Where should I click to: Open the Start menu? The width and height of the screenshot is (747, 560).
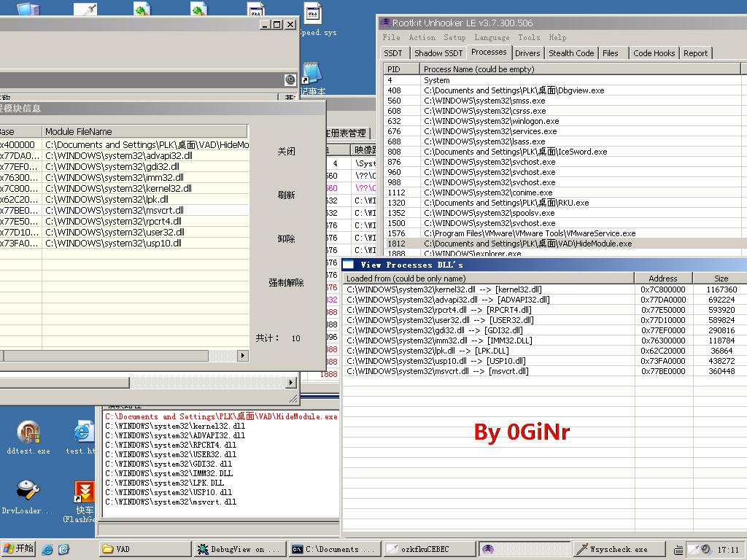click(x=18, y=549)
